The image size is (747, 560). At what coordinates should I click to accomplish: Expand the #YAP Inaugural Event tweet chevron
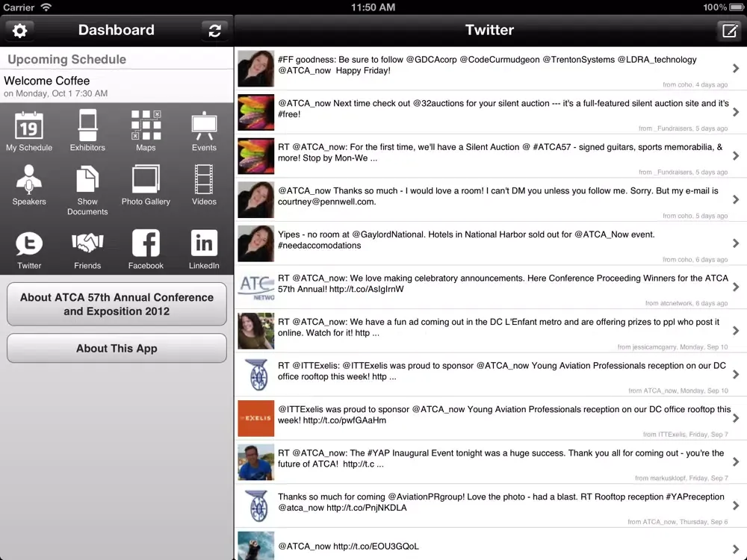tap(736, 462)
